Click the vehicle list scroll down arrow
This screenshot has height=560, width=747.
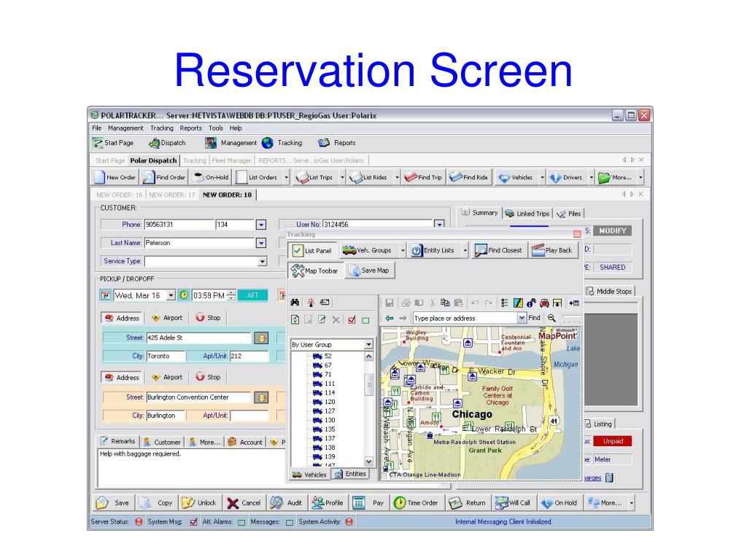368,461
